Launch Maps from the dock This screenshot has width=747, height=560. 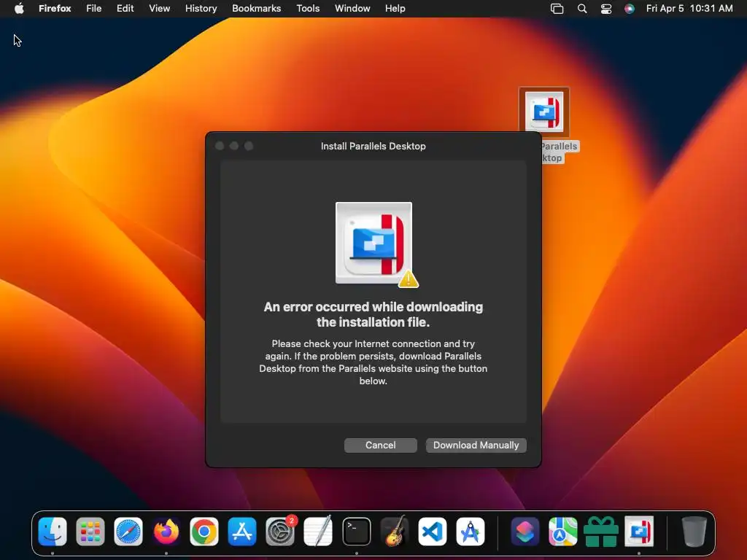pos(562,532)
